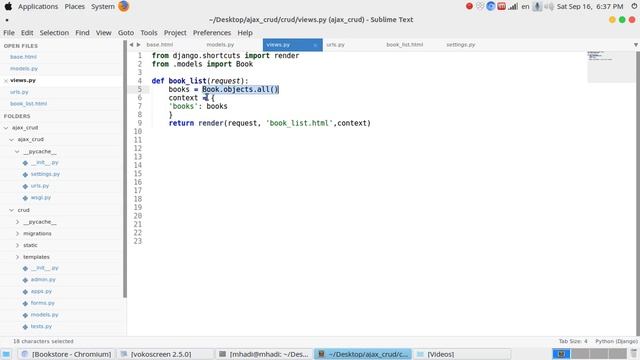Open the tab list dropdown arrow
Image resolution: width=640 pixels, height=360 pixels.
click(636, 45)
